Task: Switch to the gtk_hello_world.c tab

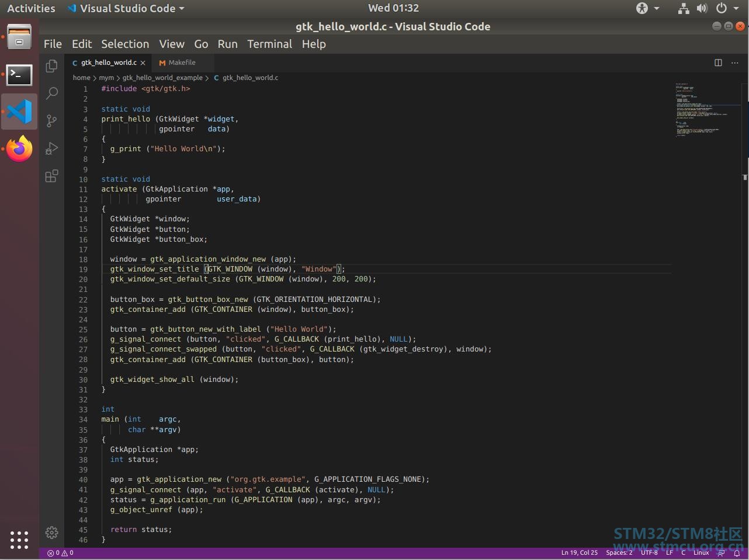Action: pyautogui.click(x=109, y=62)
